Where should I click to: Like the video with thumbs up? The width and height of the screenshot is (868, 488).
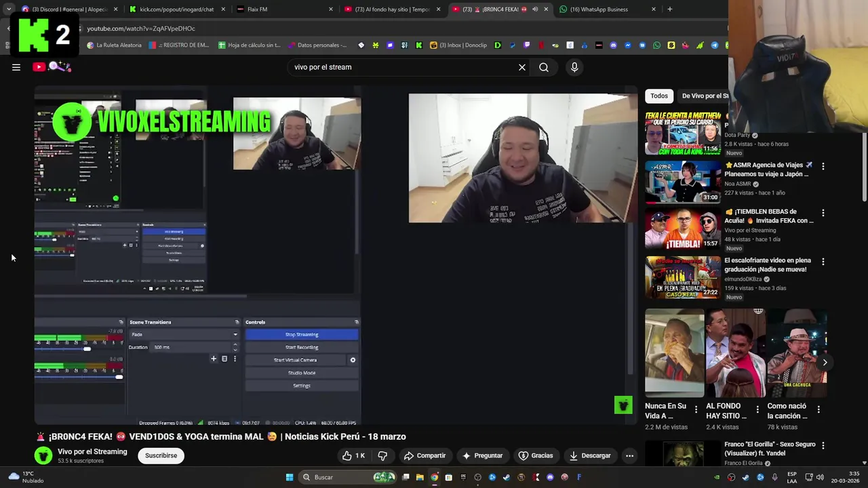coord(353,455)
